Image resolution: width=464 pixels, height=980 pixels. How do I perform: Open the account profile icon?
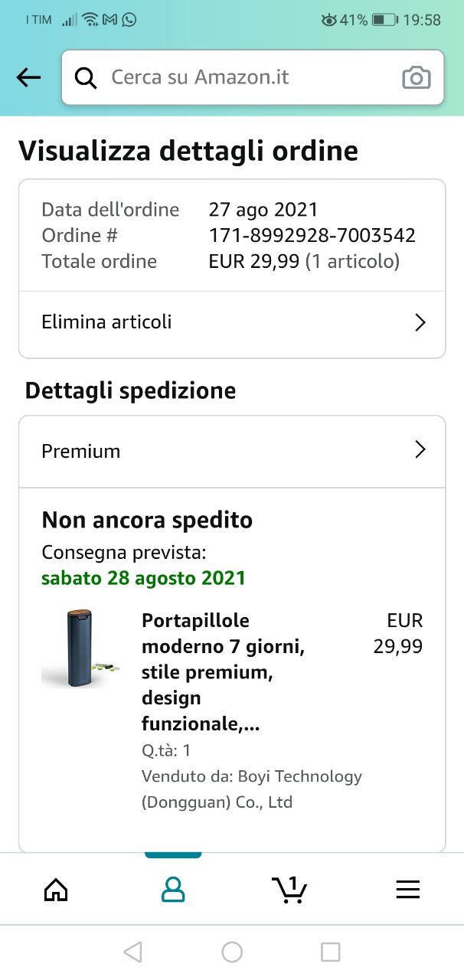tap(173, 889)
